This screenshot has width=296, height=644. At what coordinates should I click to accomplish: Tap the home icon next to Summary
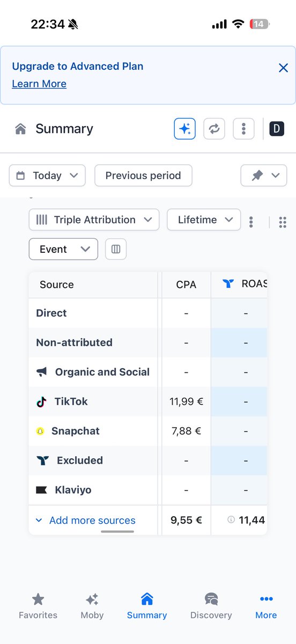[x=21, y=129]
